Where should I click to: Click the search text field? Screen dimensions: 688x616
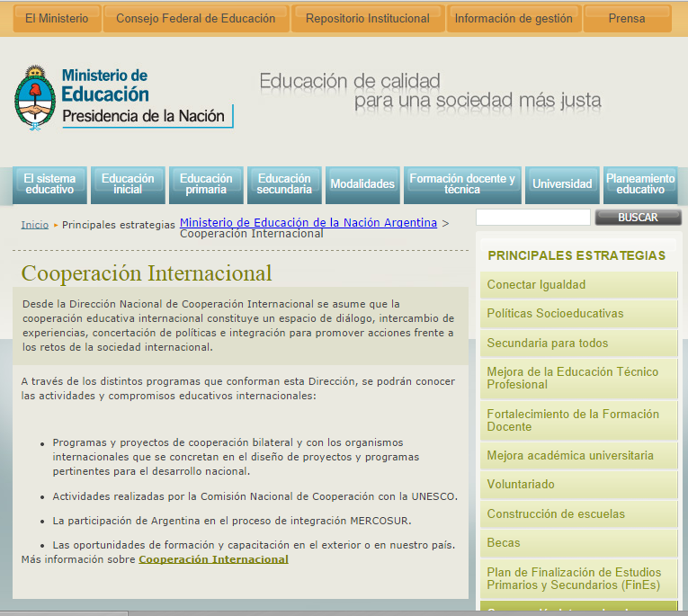(532, 218)
